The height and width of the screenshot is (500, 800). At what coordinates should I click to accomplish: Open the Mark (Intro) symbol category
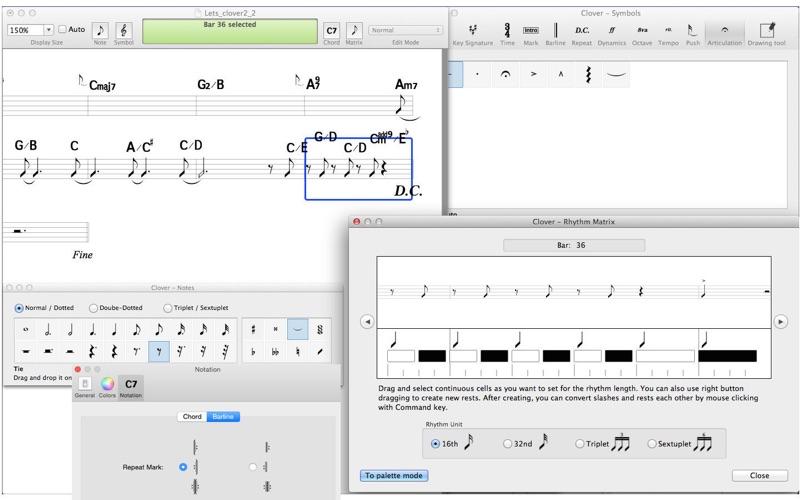click(x=531, y=35)
